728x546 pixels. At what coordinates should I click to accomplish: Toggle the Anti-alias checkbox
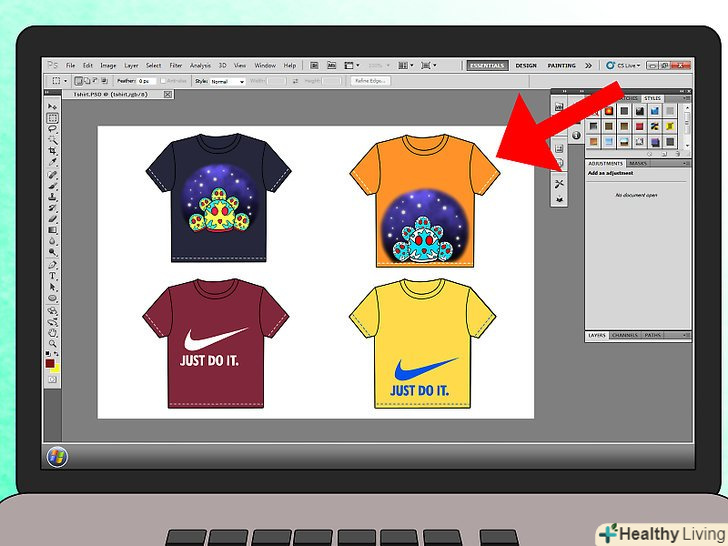click(161, 81)
